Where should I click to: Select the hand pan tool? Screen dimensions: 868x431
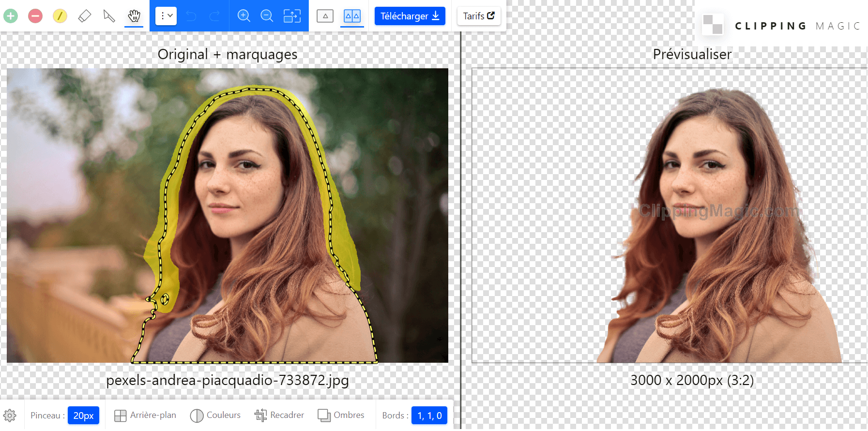(134, 16)
